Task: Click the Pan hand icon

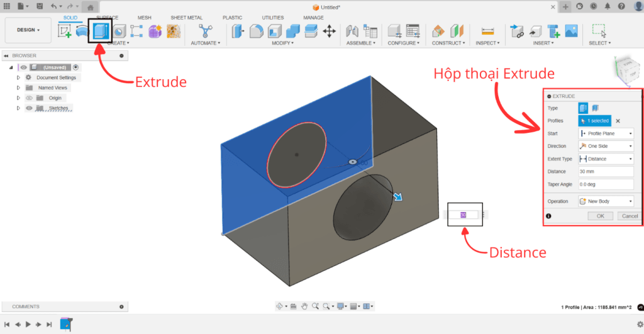Action: coord(304,306)
